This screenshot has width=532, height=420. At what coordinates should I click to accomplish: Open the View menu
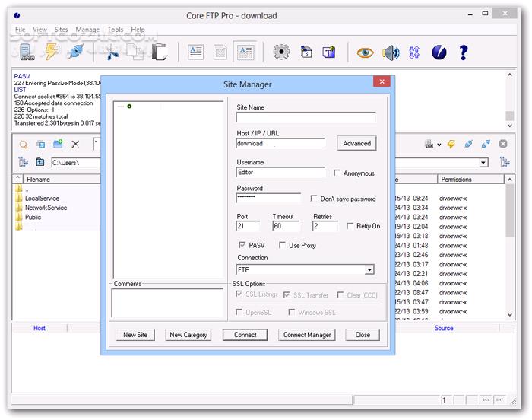40,30
